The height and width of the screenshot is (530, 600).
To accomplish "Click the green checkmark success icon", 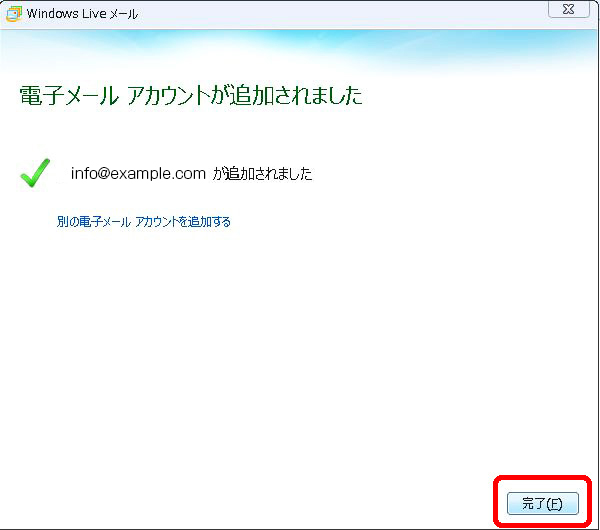I will pyautogui.click(x=35, y=173).
